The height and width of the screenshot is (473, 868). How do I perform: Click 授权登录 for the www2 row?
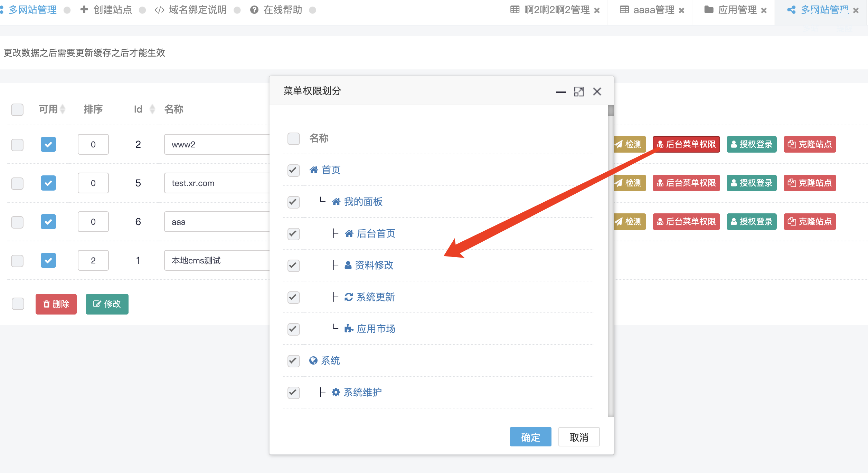tap(752, 144)
